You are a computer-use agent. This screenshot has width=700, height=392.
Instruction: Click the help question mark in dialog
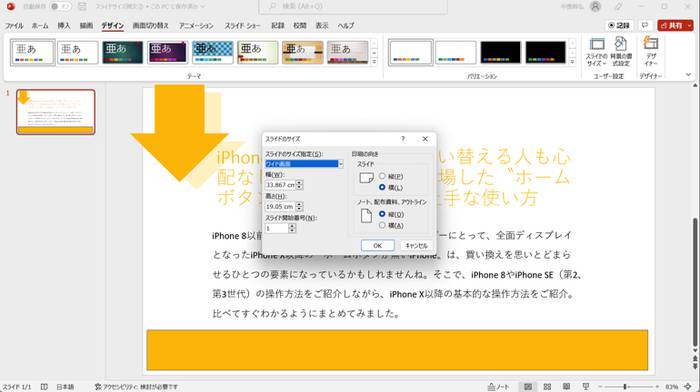[x=403, y=139]
